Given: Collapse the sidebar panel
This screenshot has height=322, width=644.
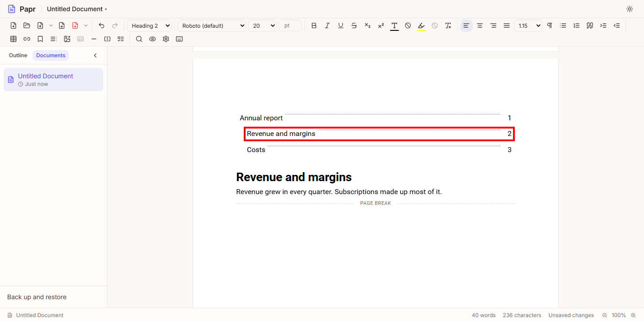Looking at the screenshot, I should coord(95,55).
